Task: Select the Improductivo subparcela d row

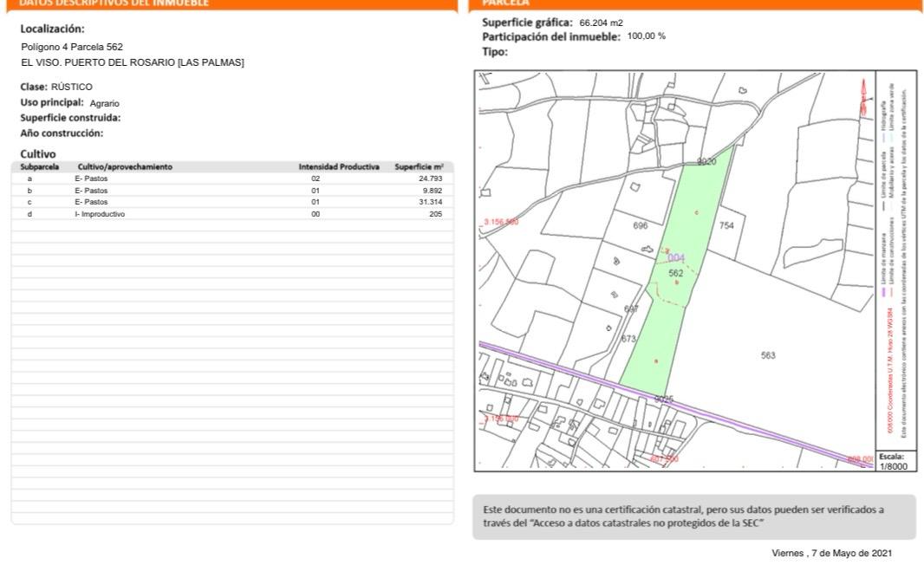Action: pyautogui.click(x=232, y=213)
